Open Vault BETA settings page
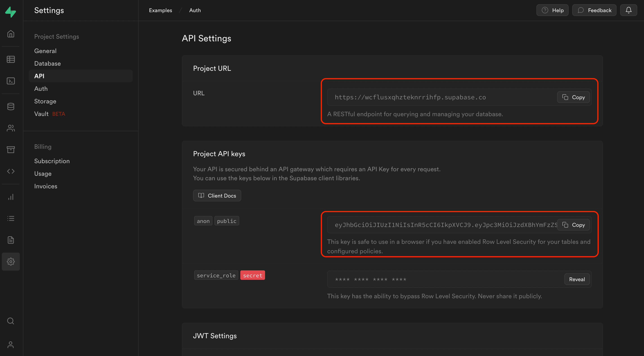 pyautogui.click(x=49, y=114)
